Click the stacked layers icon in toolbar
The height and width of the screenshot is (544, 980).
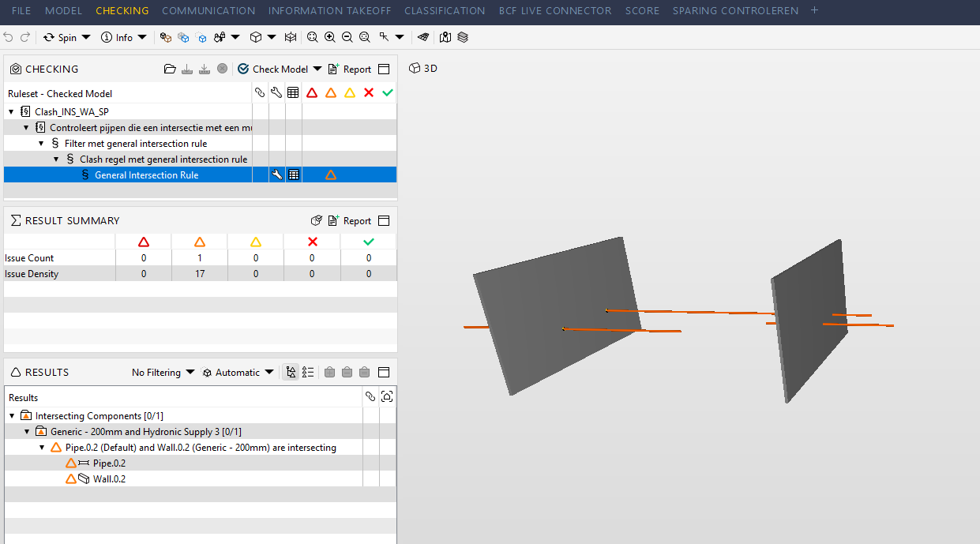point(463,37)
